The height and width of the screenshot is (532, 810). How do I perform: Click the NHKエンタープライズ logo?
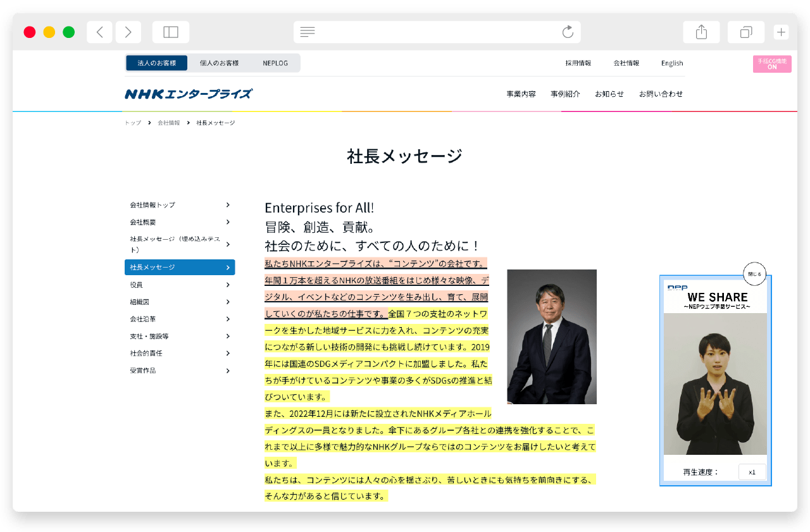click(189, 94)
